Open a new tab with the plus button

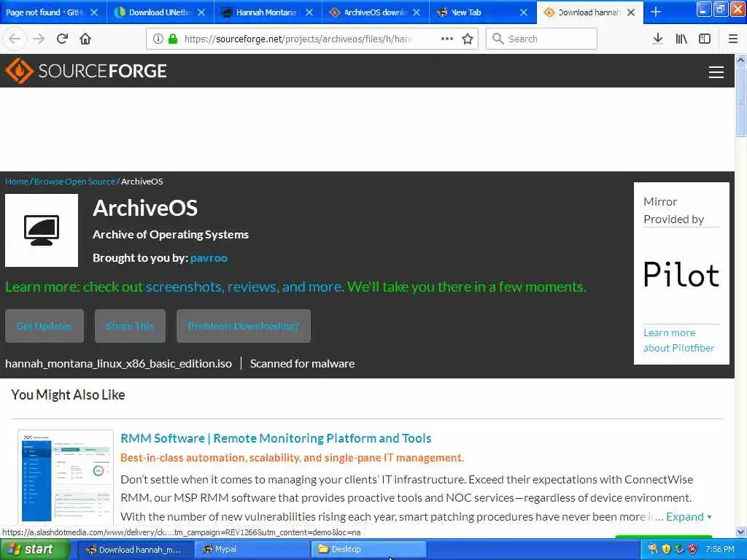(656, 12)
